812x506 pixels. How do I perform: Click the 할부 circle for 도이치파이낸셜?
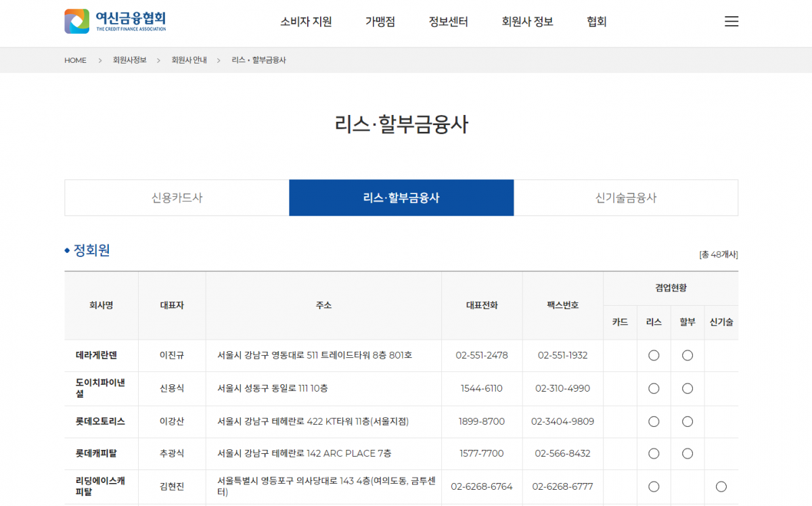click(x=687, y=388)
